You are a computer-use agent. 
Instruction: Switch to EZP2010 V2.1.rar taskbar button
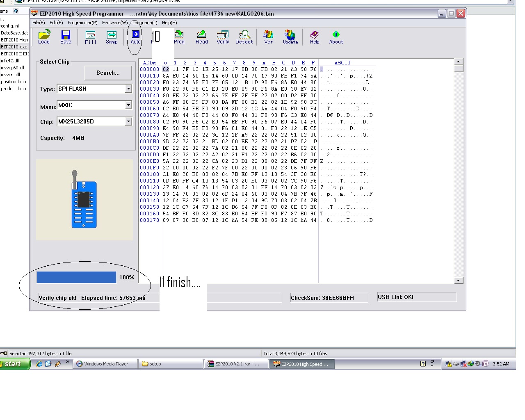tap(237, 364)
